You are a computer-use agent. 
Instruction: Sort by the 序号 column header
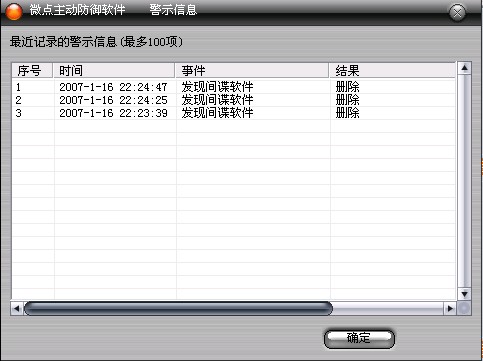[32, 70]
